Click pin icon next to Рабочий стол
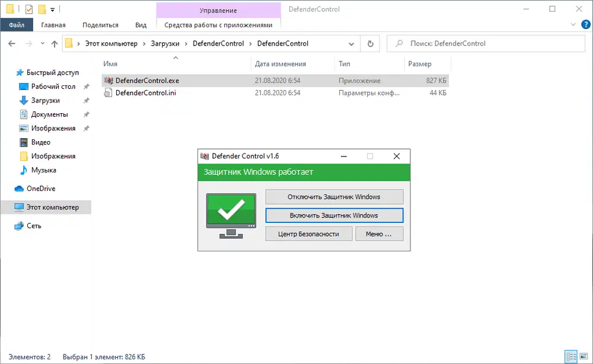Image resolution: width=593 pixels, height=364 pixels. click(86, 87)
